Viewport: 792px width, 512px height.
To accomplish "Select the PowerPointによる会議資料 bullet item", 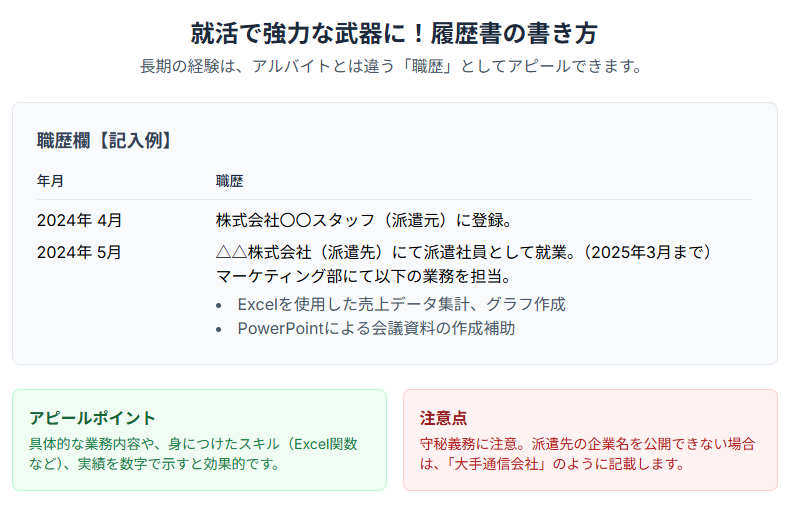I will [376, 328].
